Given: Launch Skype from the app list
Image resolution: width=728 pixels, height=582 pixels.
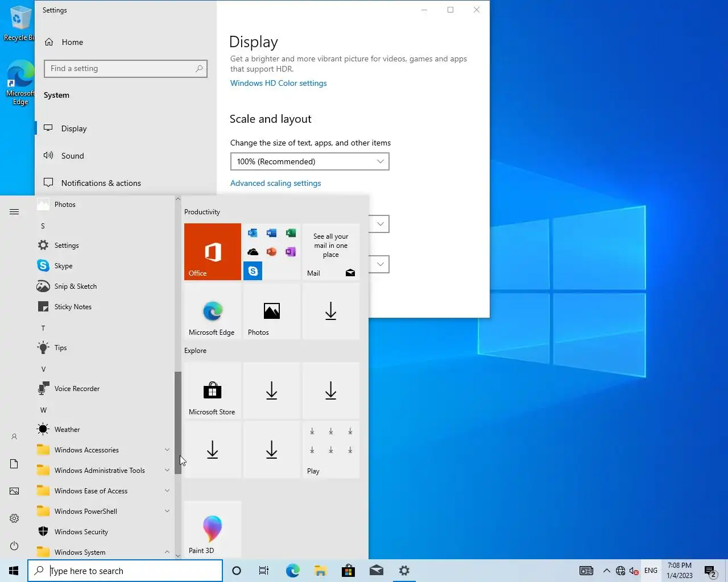Looking at the screenshot, I should pyautogui.click(x=104, y=266).
